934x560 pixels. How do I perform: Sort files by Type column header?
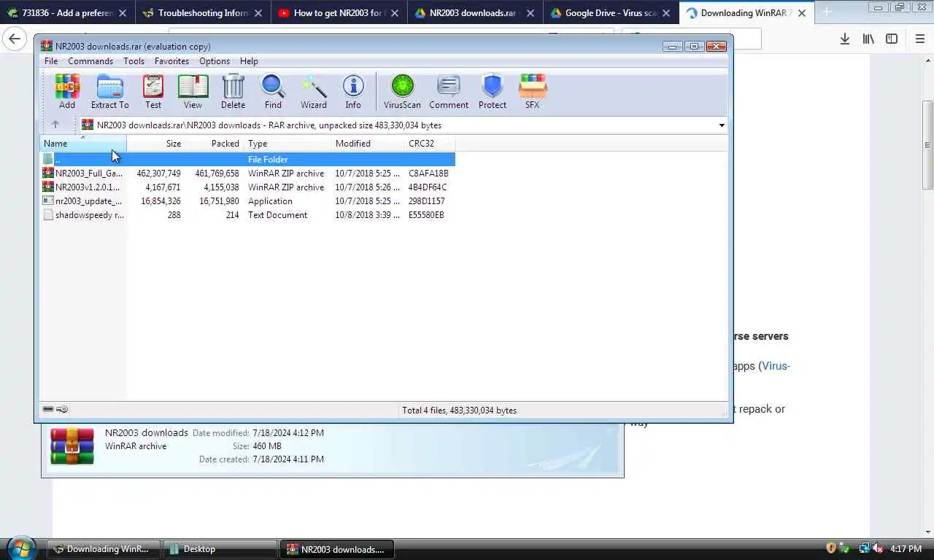(287, 144)
